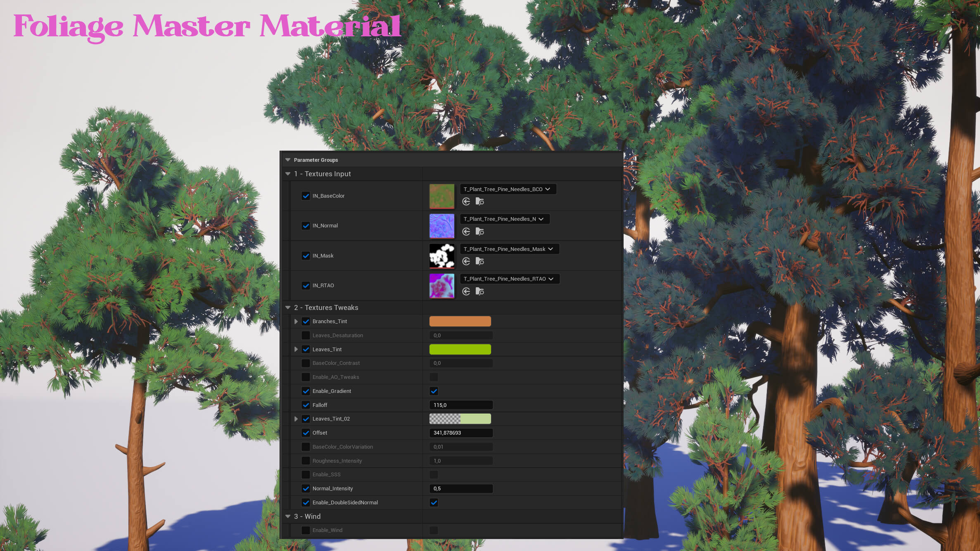This screenshot has width=980, height=551.
Task: Click use-selected-asset arrow for IN_RTAO
Action: 466,291
